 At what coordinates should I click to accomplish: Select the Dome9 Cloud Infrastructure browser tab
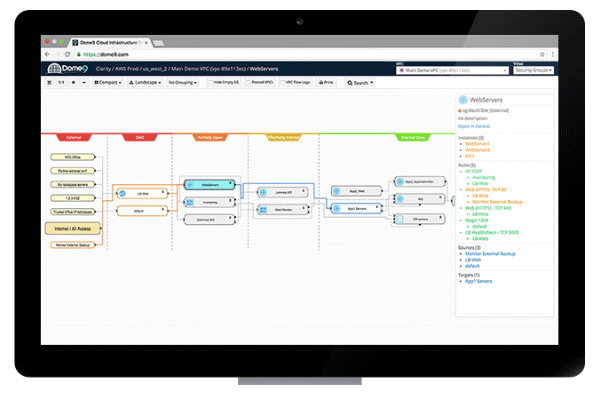coord(110,43)
